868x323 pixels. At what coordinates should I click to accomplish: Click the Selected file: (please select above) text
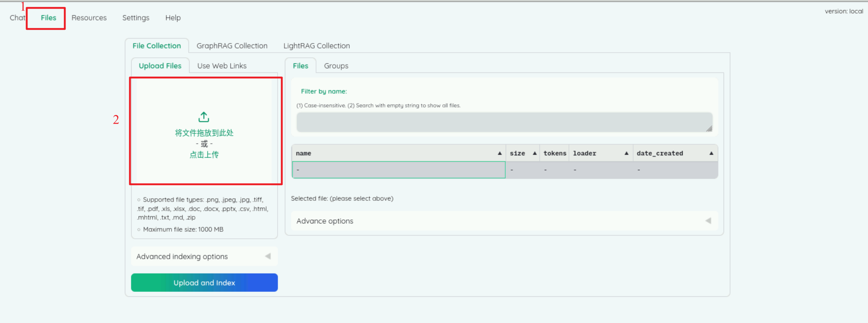click(342, 198)
